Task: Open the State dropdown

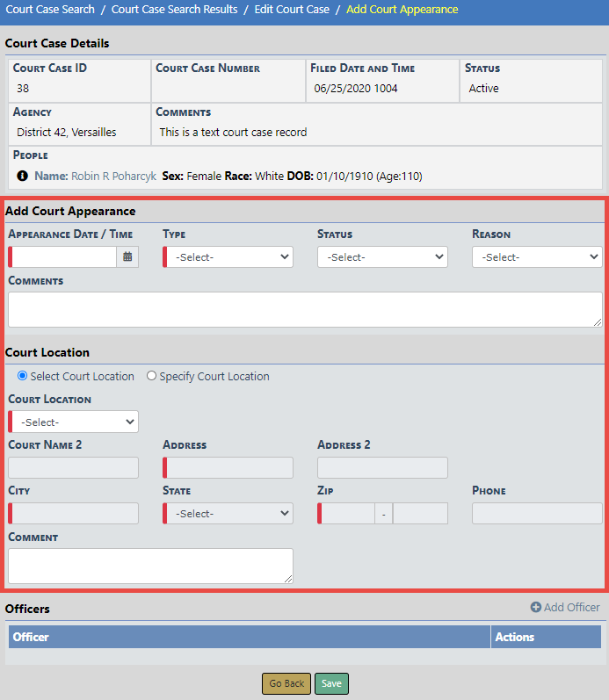Action: [228, 514]
